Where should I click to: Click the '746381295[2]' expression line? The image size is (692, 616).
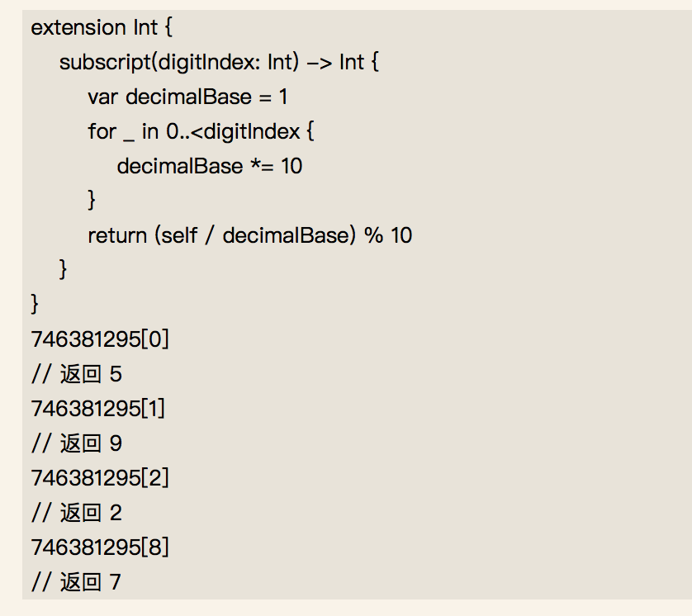100,478
